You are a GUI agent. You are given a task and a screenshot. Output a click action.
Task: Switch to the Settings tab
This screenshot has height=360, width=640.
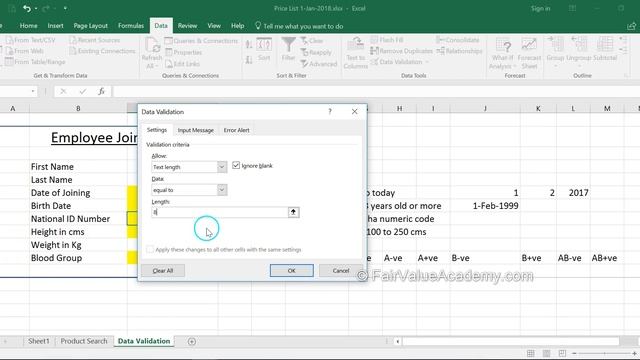(x=157, y=130)
